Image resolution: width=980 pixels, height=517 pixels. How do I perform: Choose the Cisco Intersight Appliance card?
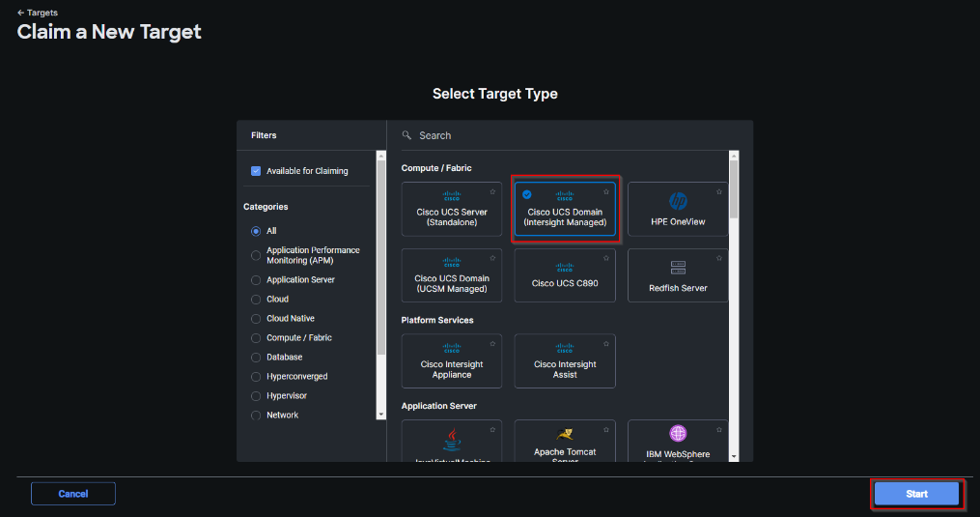click(x=451, y=361)
